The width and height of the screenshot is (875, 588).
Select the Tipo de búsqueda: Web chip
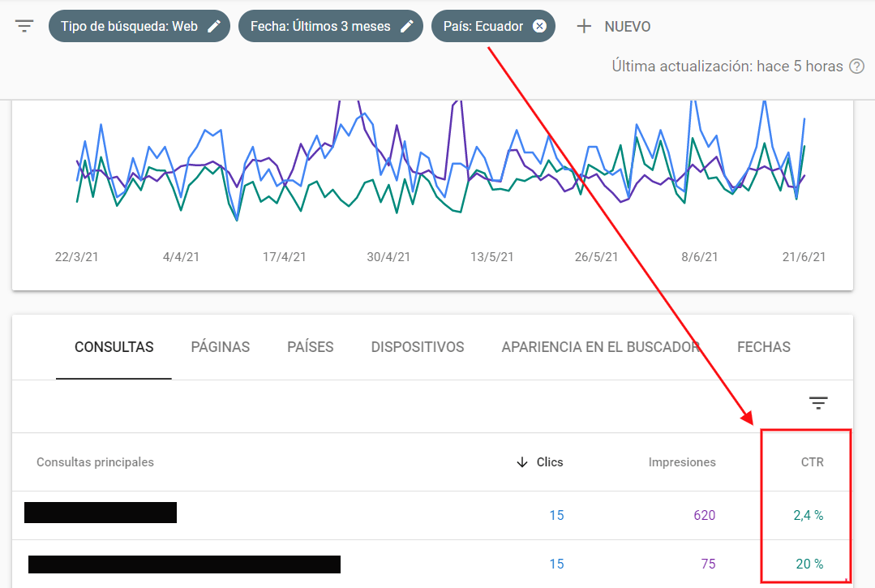tap(139, 26)
